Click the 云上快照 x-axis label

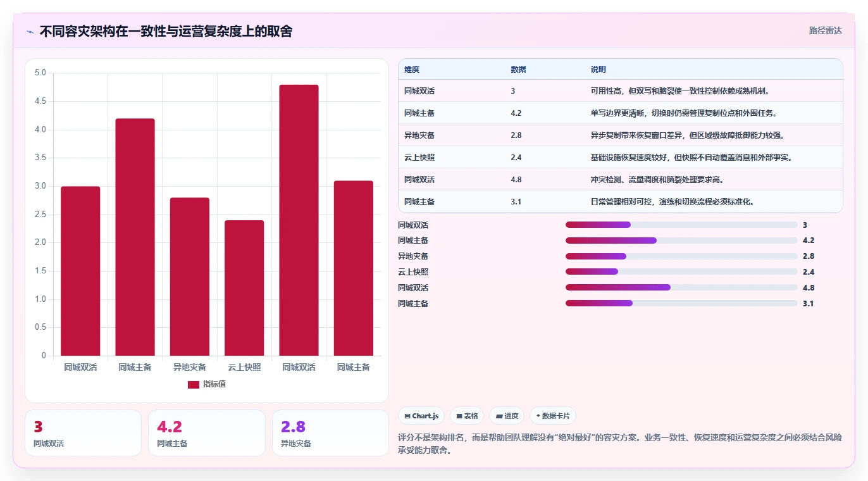point(244,367)
